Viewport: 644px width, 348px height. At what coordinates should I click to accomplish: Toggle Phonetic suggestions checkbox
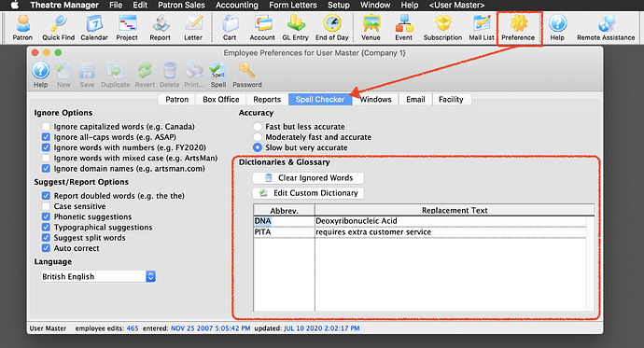[x=46, y=216]
